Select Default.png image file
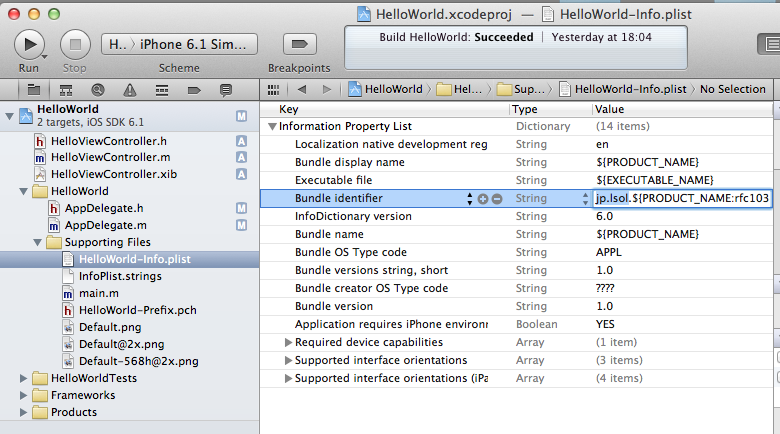 click(110, 327)
